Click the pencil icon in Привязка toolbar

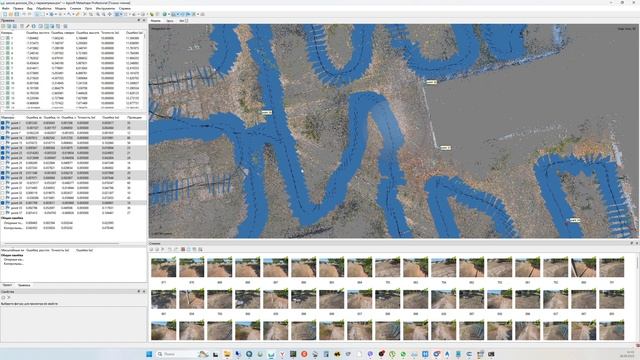[27, 26]
